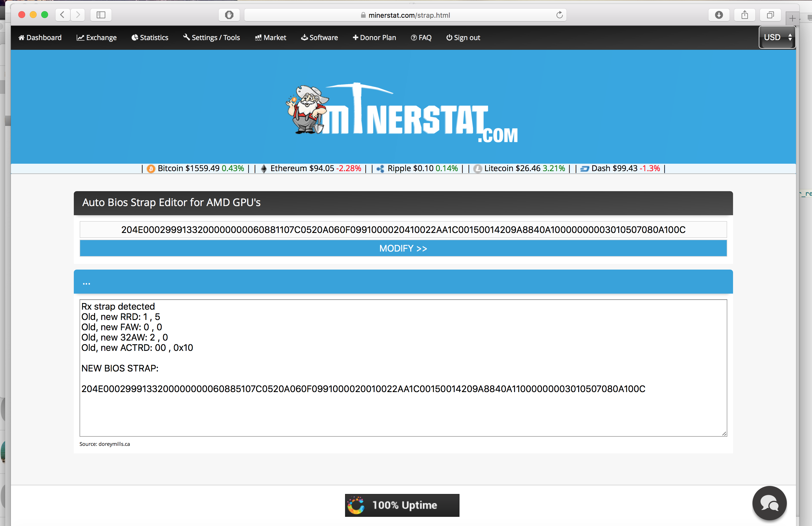Click the Auto Bios Strap Editor heading

click(x=171, y=202)
